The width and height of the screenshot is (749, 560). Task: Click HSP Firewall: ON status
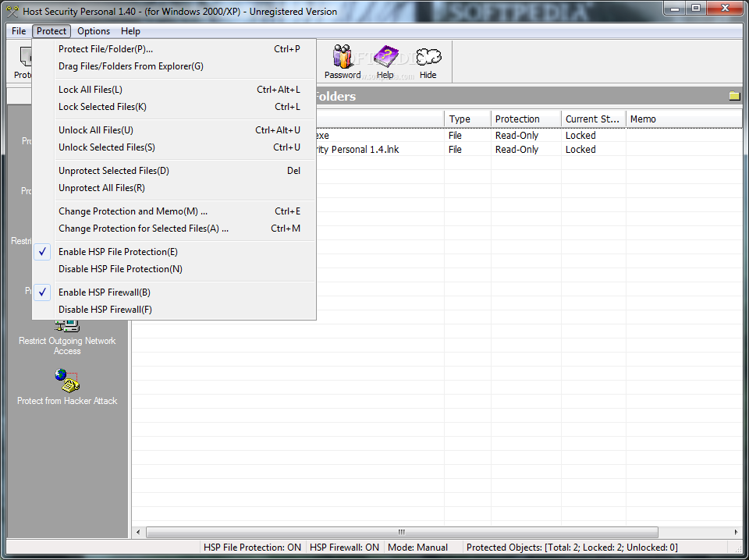click(344, 548)
